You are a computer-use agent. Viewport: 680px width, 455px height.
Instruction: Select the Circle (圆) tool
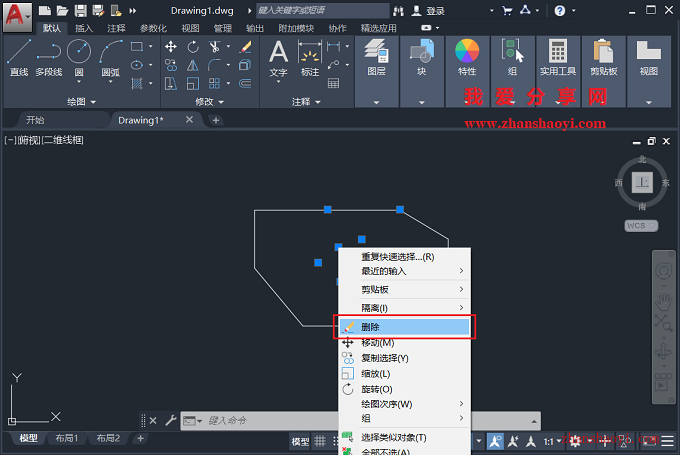[x=79, y=52]
